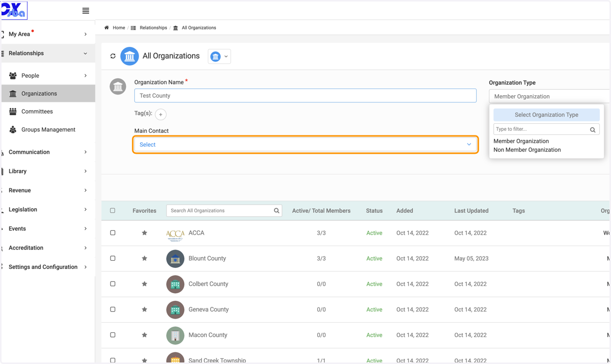Open the Blount County organization link
Screen dimensions: 611x364
tap(207, 259)
